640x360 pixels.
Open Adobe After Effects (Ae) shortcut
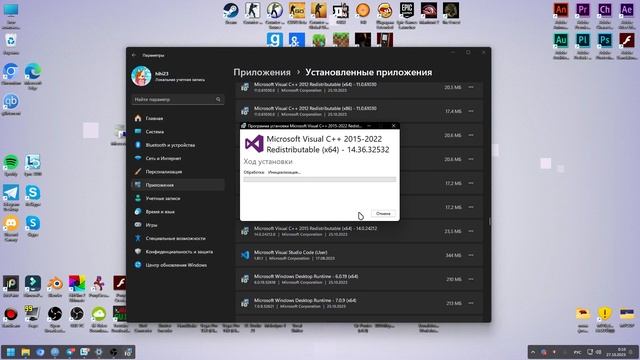[x=627, y=15]
